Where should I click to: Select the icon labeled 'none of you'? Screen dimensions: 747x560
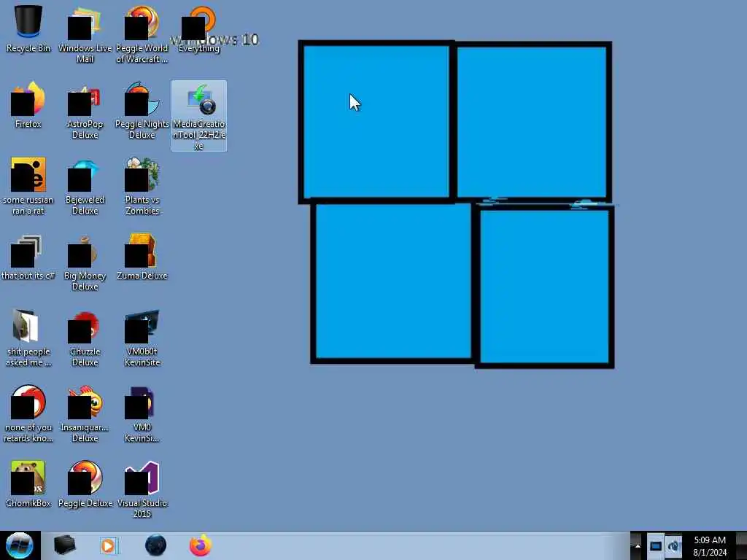click(28, 414)
